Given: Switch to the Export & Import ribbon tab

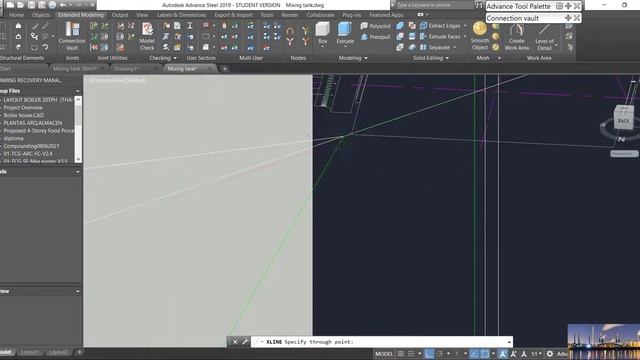Looking at the screenshot, I should pos(233,15).
